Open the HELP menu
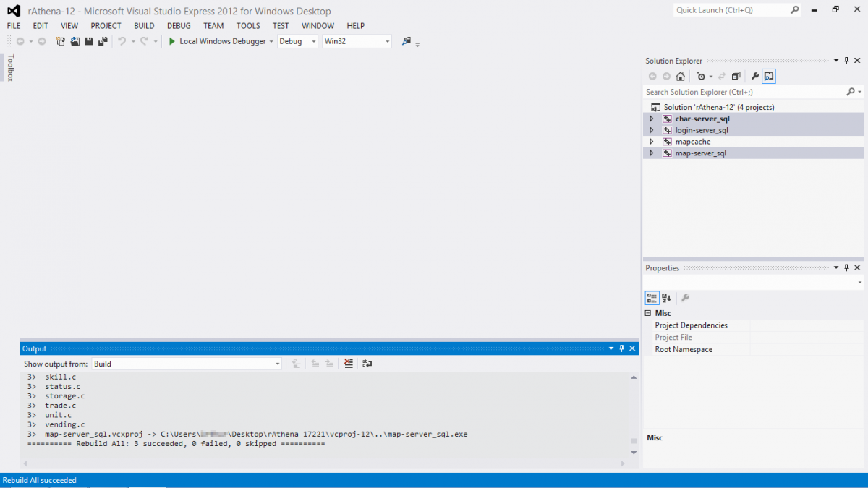The height and width of the screenshot is (488, 868). (x=356, y=26)
